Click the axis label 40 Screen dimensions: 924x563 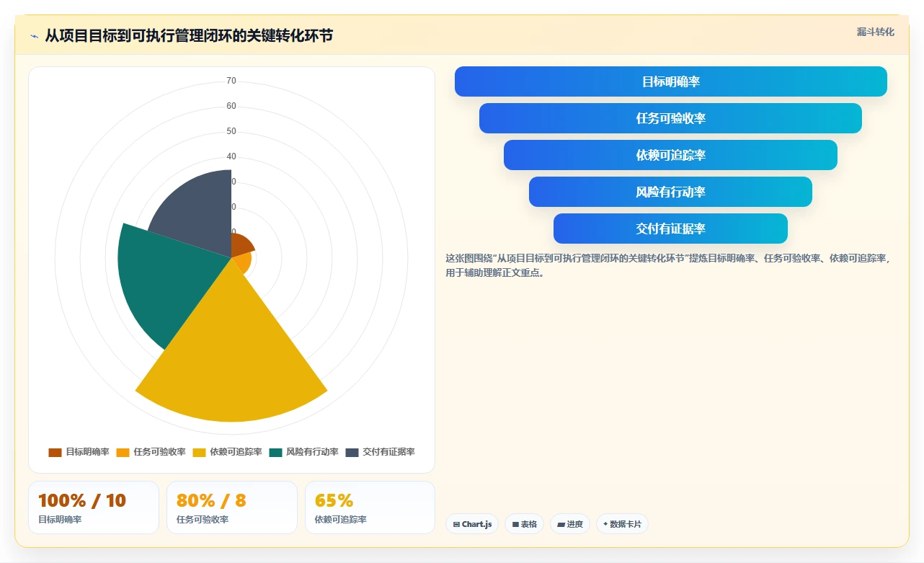231,156
